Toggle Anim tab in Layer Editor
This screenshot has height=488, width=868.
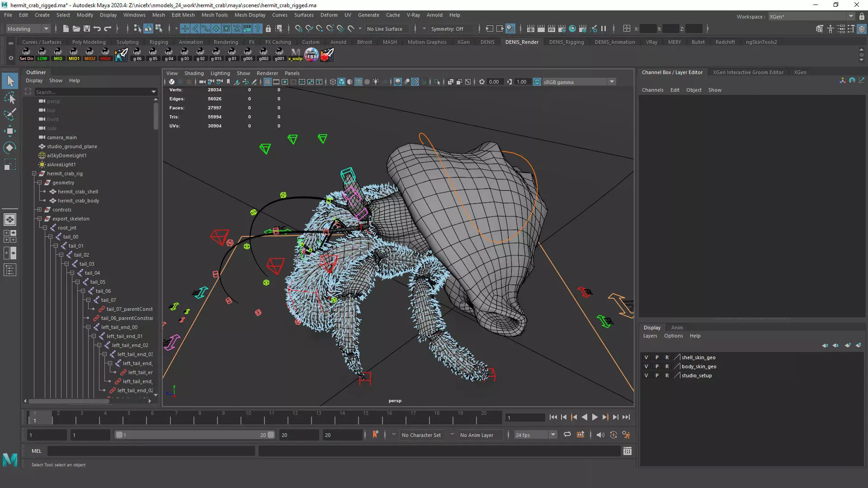click(x=677, y=328)
